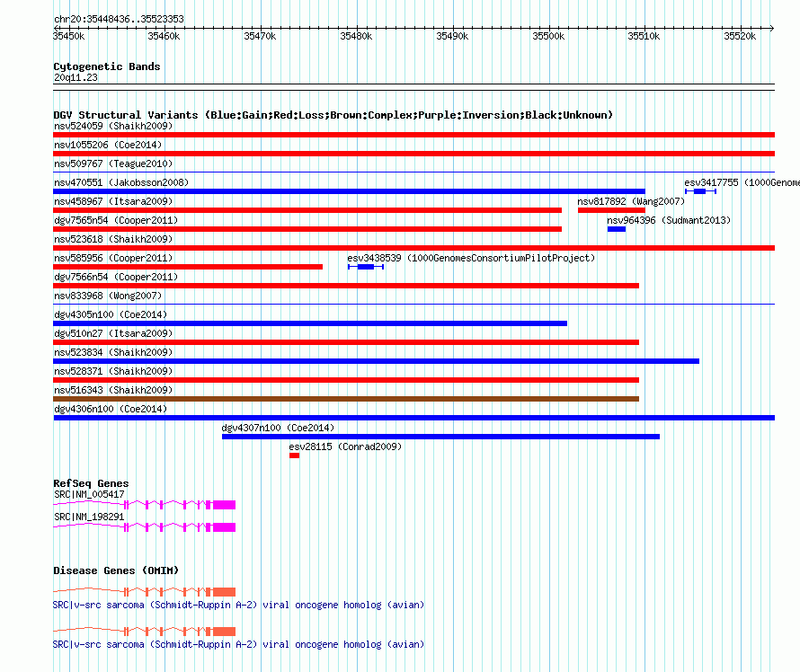Click the DGV Structural Variants track title

(333, 115)
